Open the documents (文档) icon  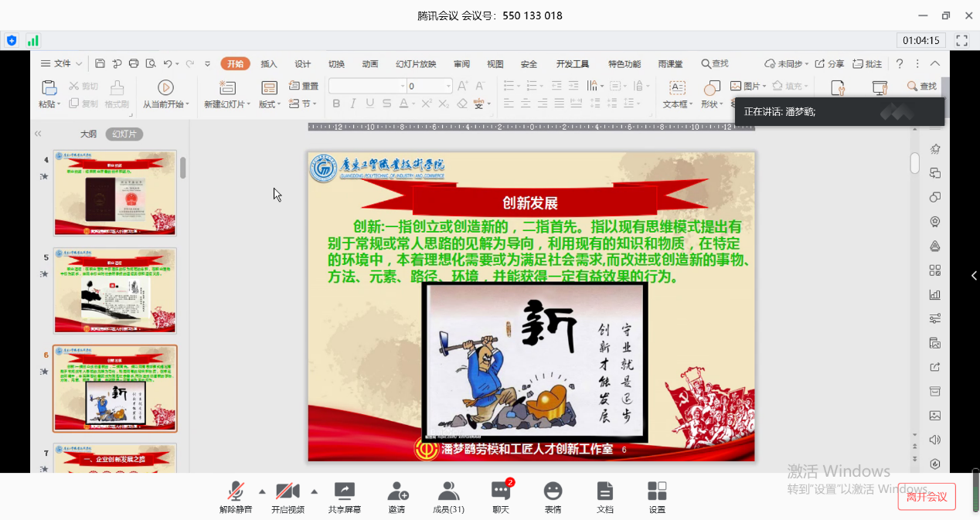[x=605, y=497]
